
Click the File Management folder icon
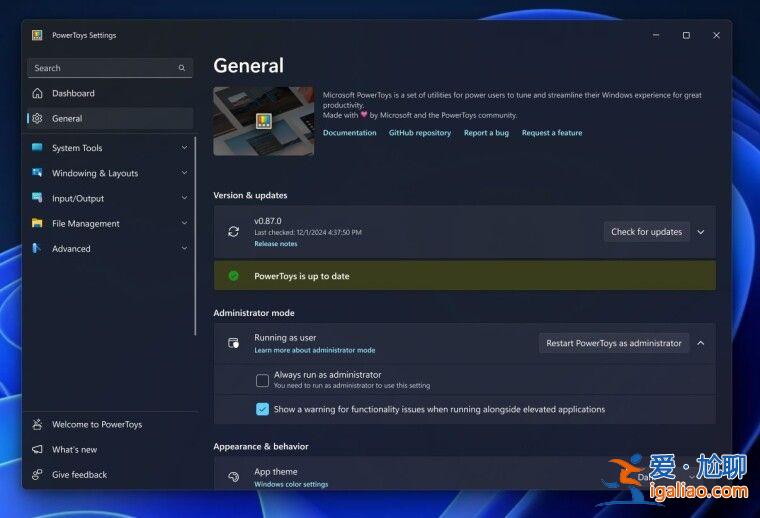pos(37,224)
